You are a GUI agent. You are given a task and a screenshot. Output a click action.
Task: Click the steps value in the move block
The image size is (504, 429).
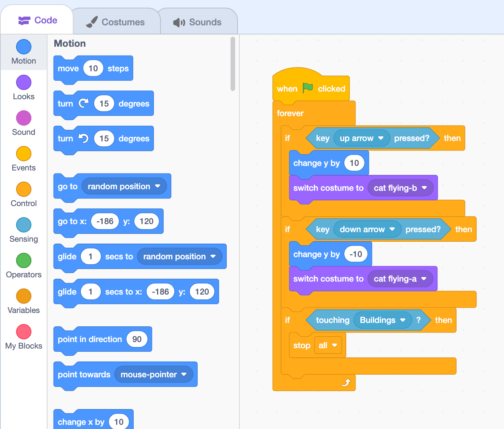click(93, 69)
